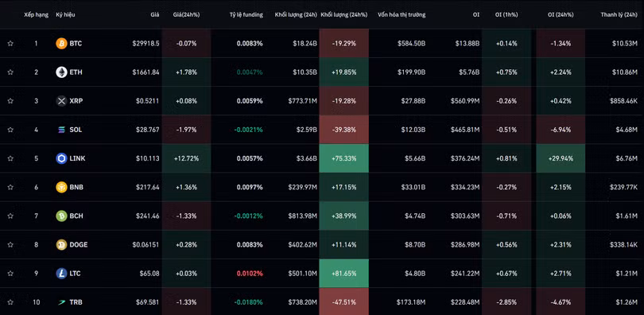
Task: Add LINK to favorites star
Action: click(x=10, y=158)
